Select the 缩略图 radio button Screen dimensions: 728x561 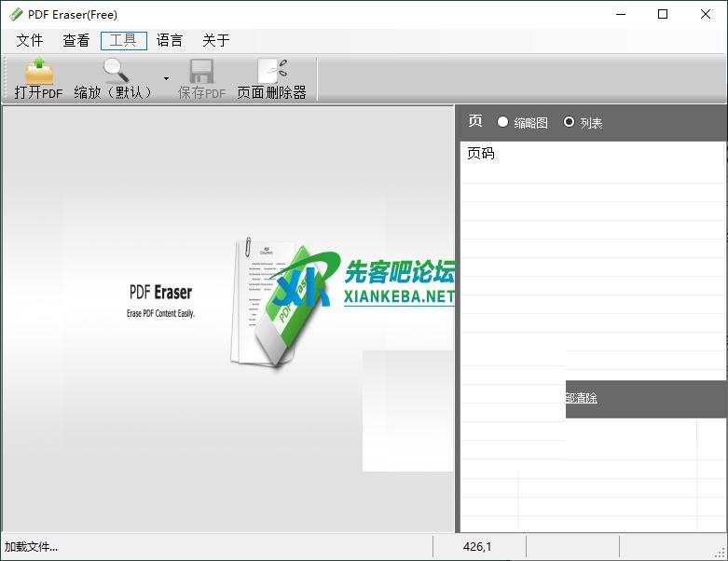click(503, 122)
